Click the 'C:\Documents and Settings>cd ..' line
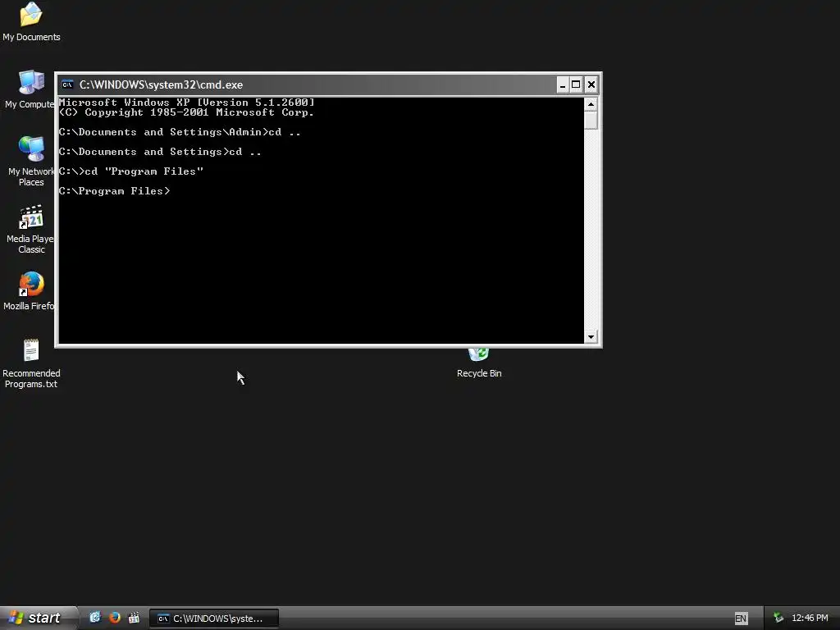840x630 pixels. 160,152
